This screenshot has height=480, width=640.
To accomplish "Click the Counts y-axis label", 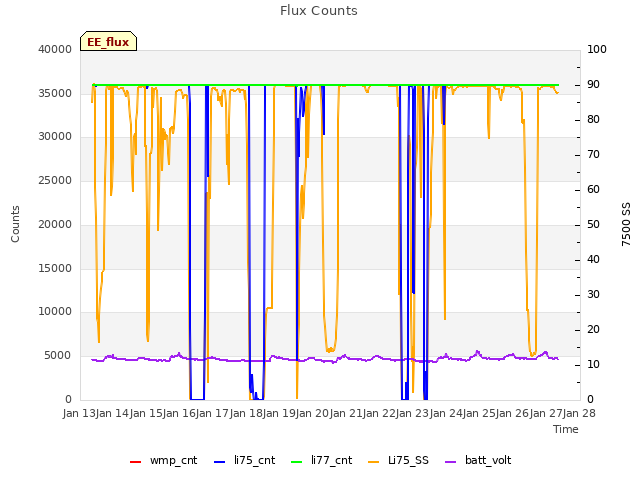I will [15, 224].
